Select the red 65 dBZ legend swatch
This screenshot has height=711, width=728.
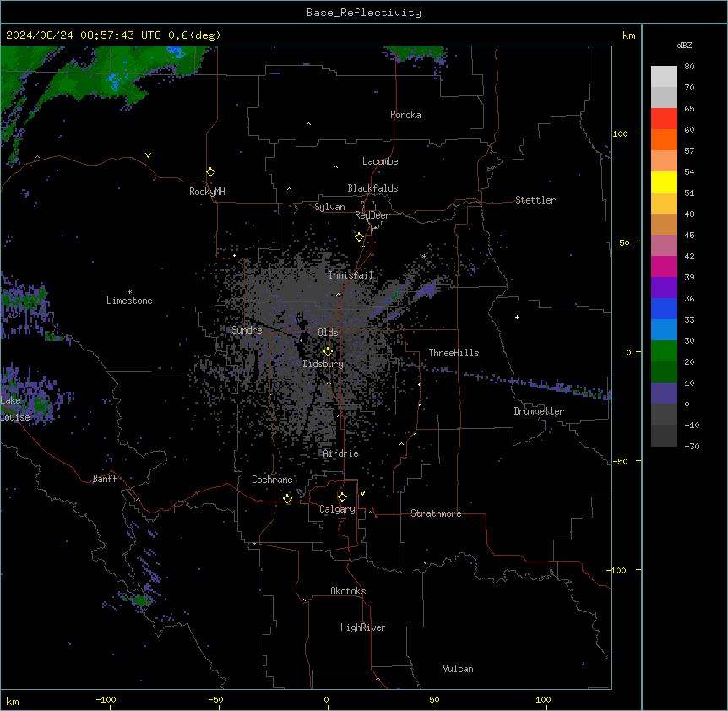pyautogui.click(x=664, y=119)
